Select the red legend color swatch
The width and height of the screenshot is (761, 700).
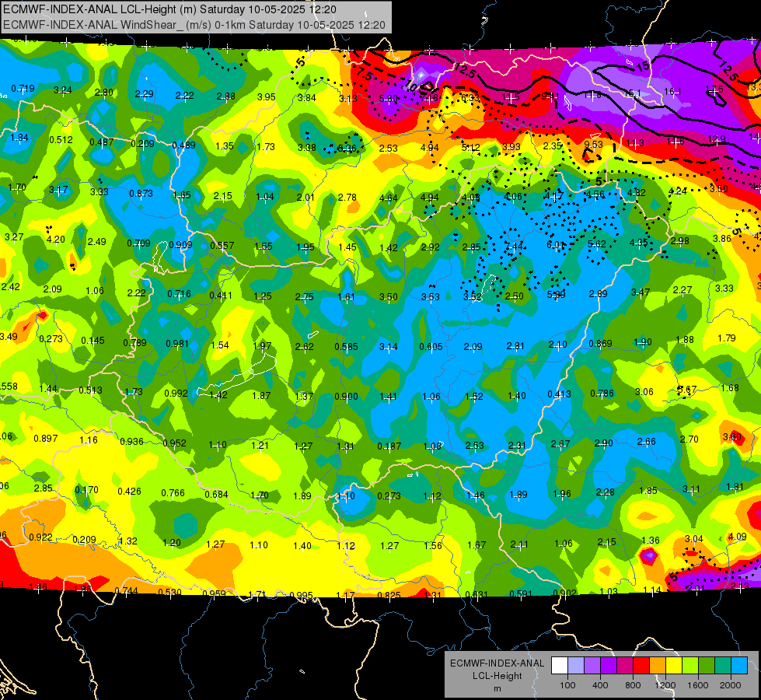[x=641, y=666]
